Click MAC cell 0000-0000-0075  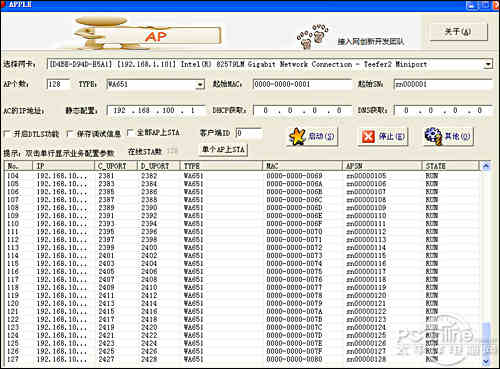pyautogui.click(x=294, y=271)
